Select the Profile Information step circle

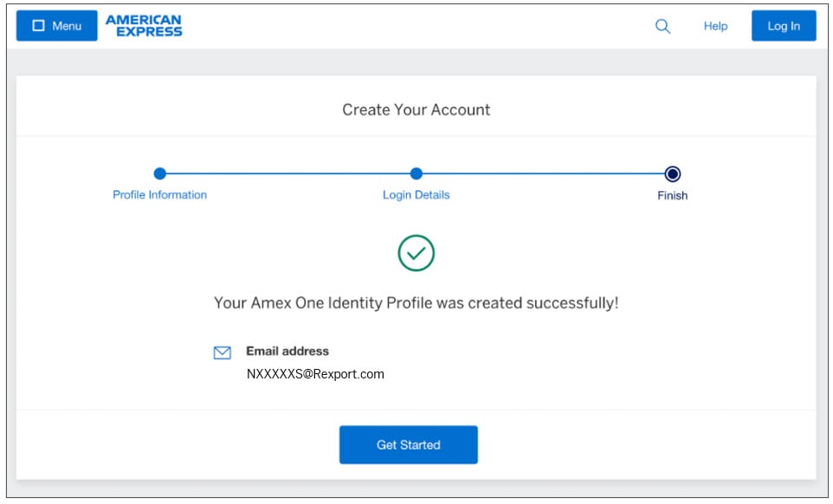point(159,173)
